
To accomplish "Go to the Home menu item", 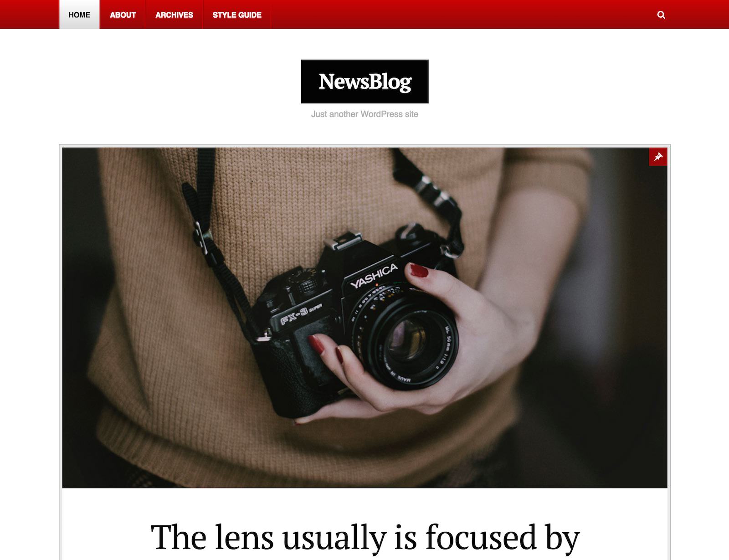I will (x=79, y=15).
